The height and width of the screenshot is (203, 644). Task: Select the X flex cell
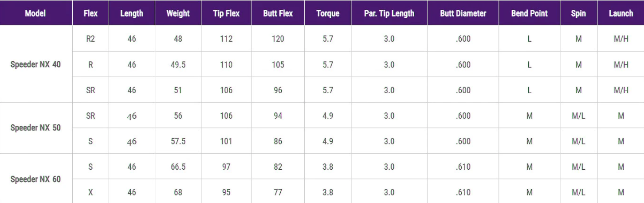[x=90, y=192]
